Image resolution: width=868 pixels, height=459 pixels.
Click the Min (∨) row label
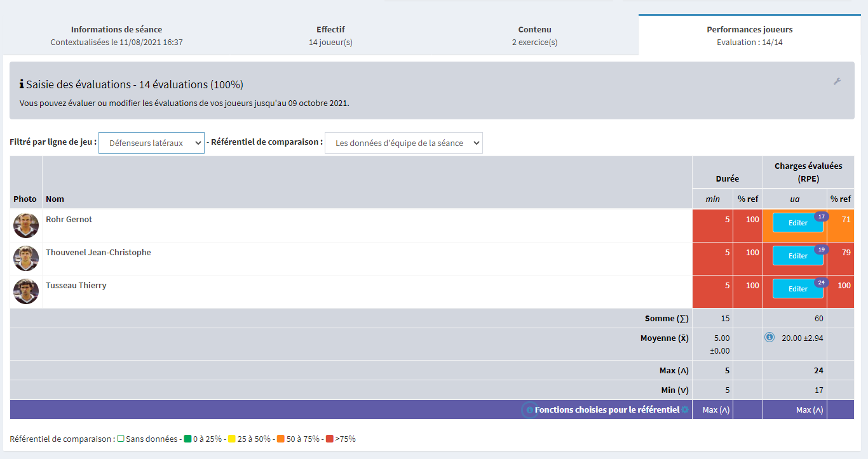[x=675, y=390]
